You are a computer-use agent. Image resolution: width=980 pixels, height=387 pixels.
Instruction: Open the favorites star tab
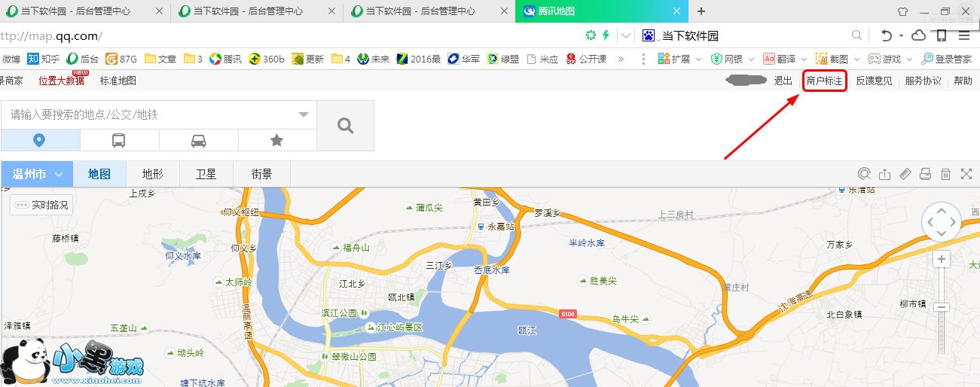click(x=276, y=140)
